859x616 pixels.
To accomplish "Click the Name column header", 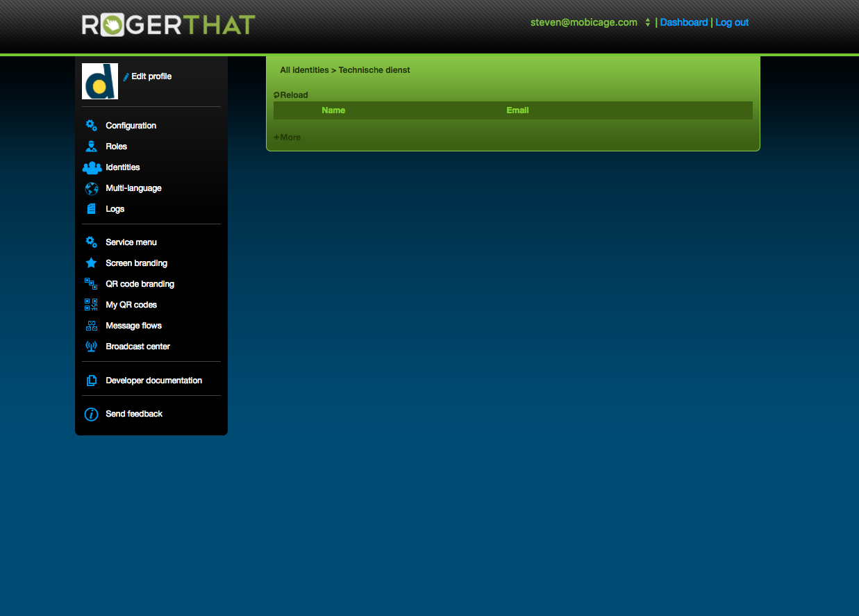I will (333, 110).
